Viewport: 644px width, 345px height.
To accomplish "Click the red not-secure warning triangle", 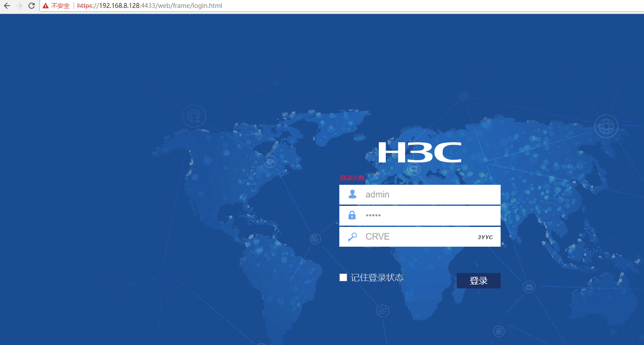I will (46, 6).
